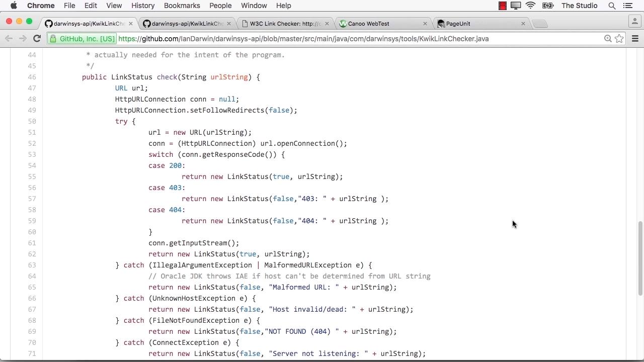Open the Window menu
The image size is (644, 362).
coord(254,6)
